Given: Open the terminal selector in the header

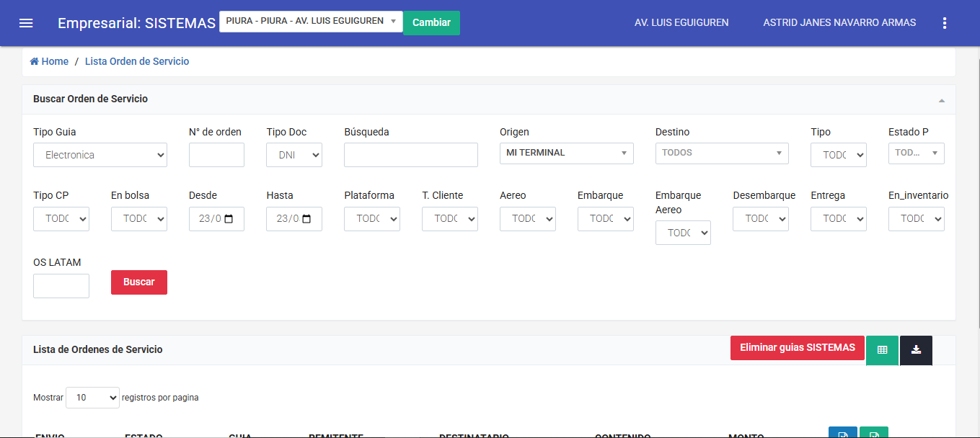Looking at the screenshot, I should click(x=310, y=22).
